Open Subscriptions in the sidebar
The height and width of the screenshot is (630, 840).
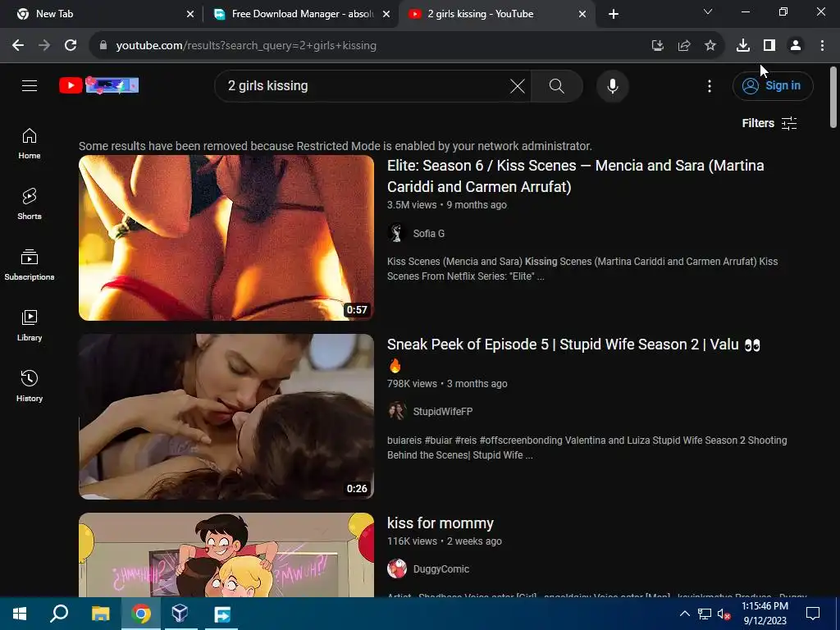click(x=30, y=265)
